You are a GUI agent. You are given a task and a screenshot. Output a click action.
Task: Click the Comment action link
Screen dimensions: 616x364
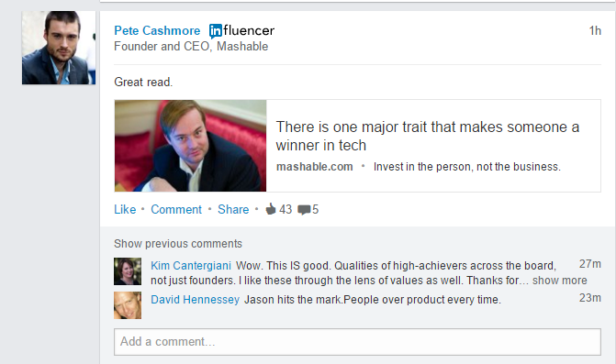pyautogui.click(x=176, y=209)
